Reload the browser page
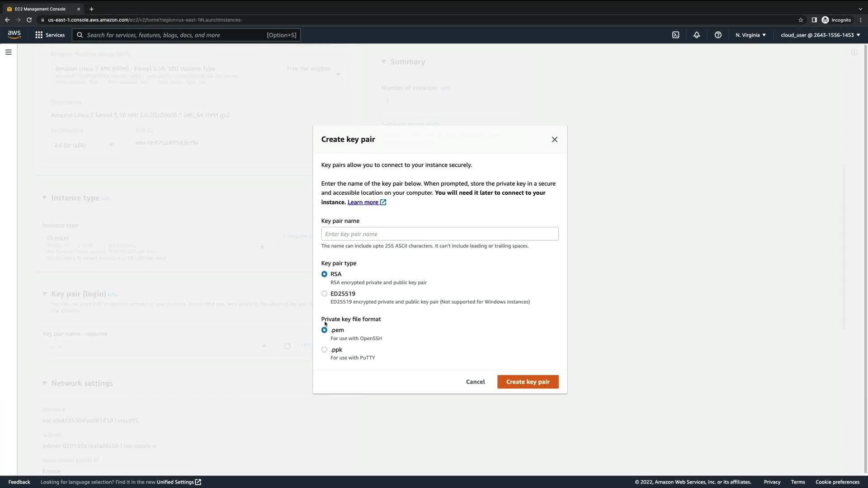 pos(29,20)
